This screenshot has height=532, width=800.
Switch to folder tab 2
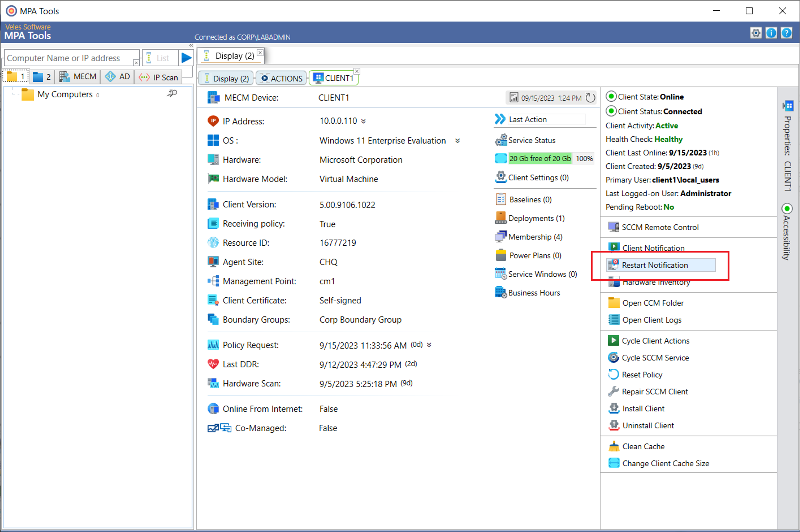click(x=42, y=77)
